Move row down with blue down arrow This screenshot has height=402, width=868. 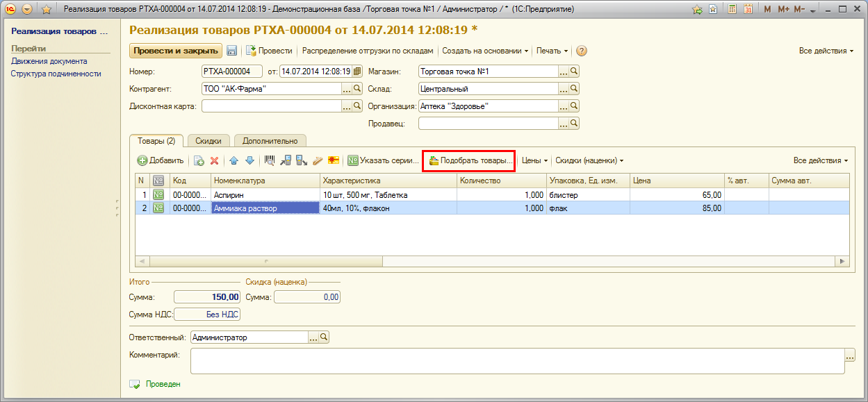[249, 160]
